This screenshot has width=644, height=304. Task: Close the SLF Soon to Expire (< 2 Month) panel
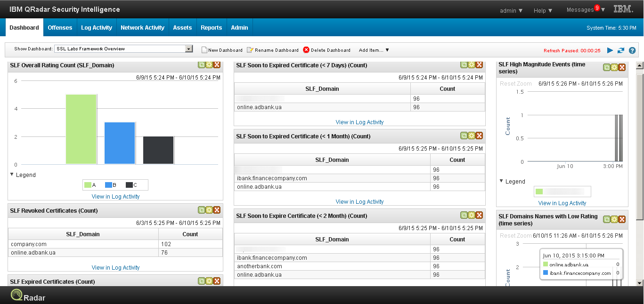click(479, 215)
